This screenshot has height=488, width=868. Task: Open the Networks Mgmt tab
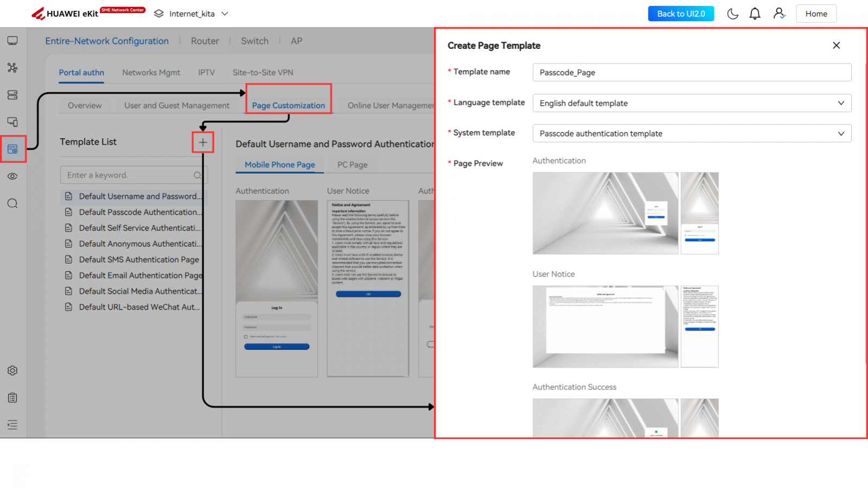point(151,73)
